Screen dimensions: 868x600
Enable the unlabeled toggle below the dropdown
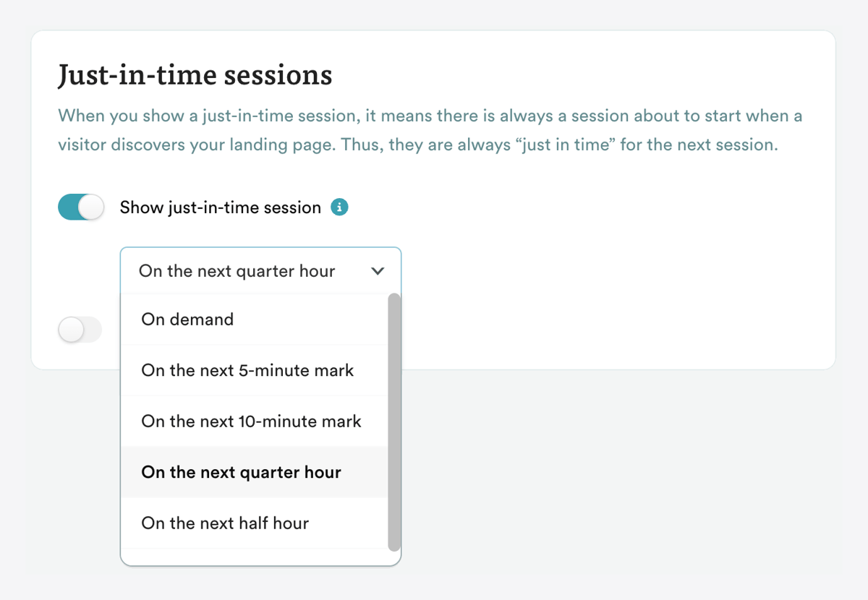80,330
